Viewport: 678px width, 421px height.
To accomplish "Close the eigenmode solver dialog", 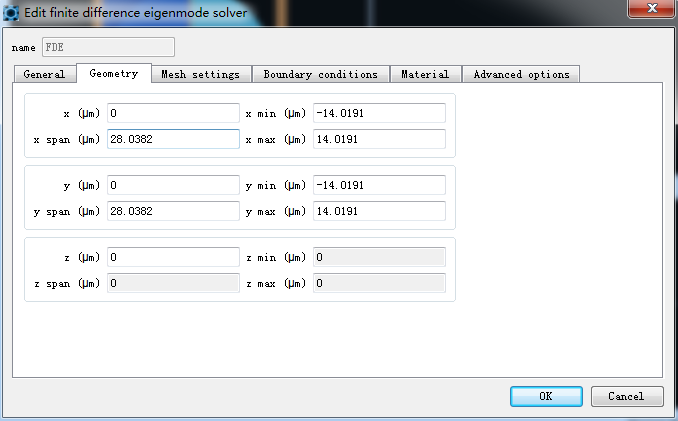I will click(652, 8).
